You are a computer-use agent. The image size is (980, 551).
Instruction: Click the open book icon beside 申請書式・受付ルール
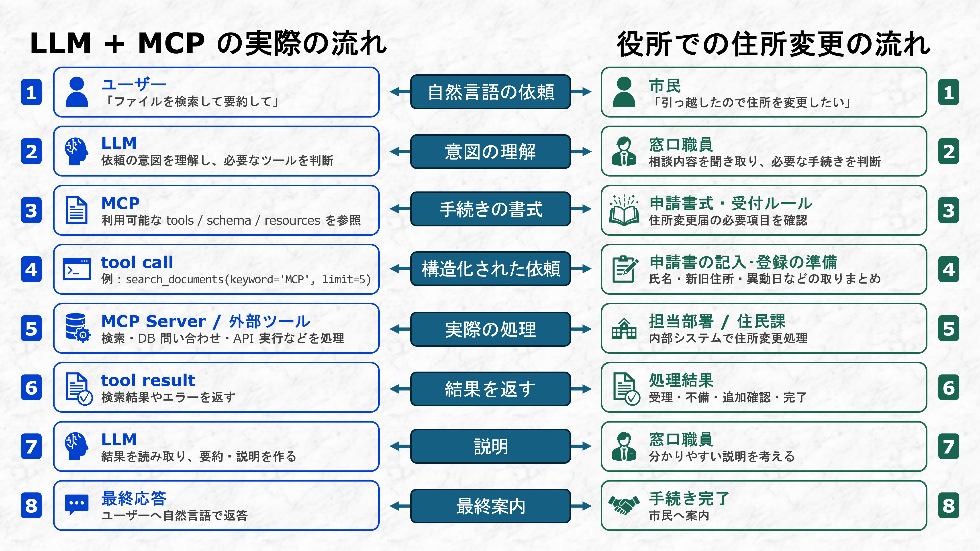click(624, 210)
